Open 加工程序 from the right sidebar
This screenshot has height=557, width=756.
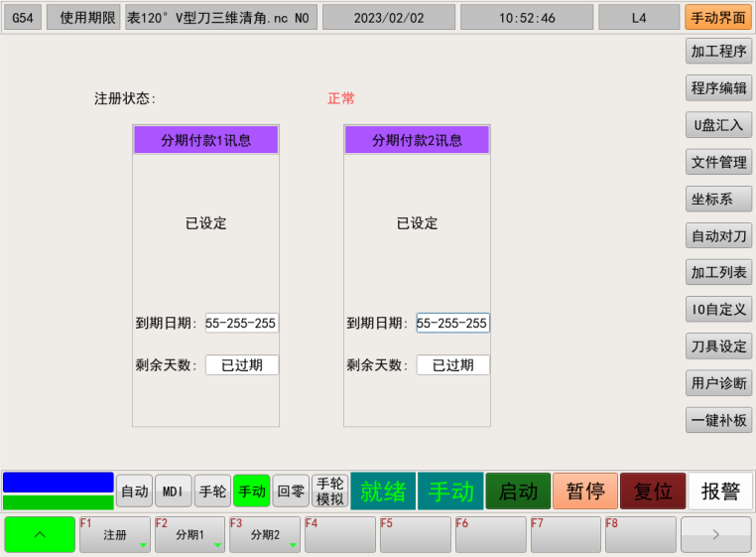718,51
